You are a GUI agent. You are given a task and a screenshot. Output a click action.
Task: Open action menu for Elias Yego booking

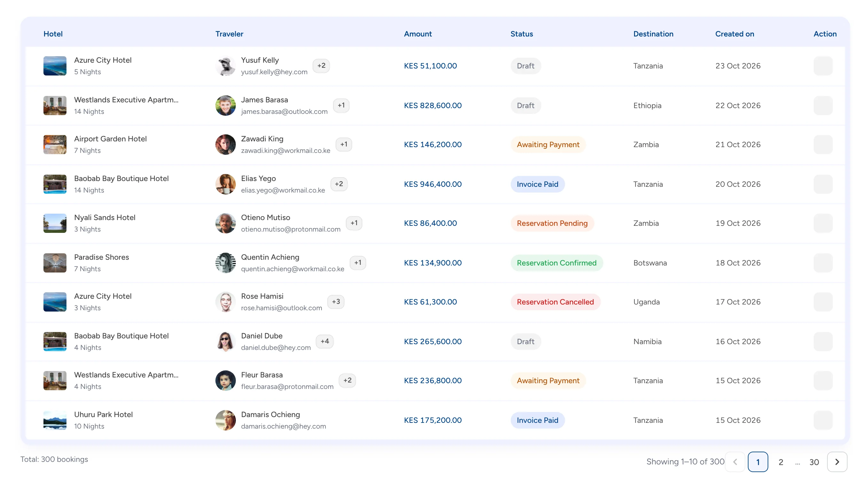pyautogui.click(x=823, y=184)
